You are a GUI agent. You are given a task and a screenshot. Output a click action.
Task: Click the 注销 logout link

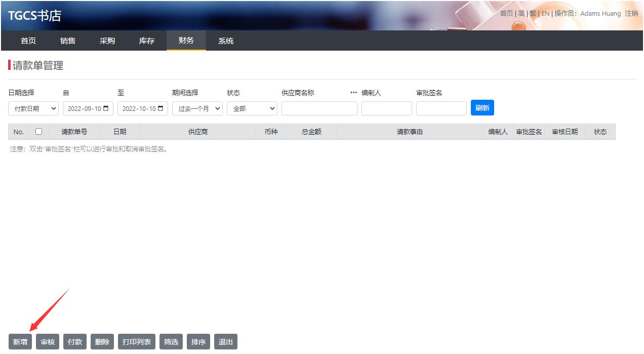[x=631, y=13]
